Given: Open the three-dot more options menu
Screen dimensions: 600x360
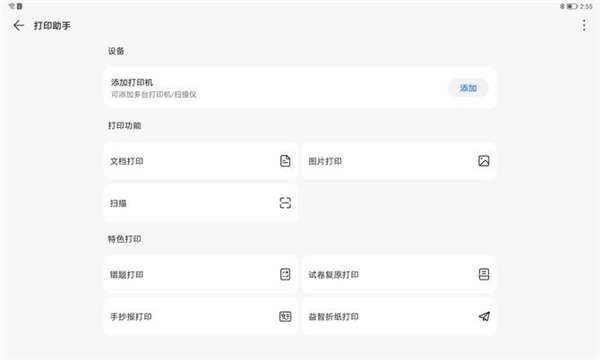Looking at the screenshot, I should click(584, 26).
